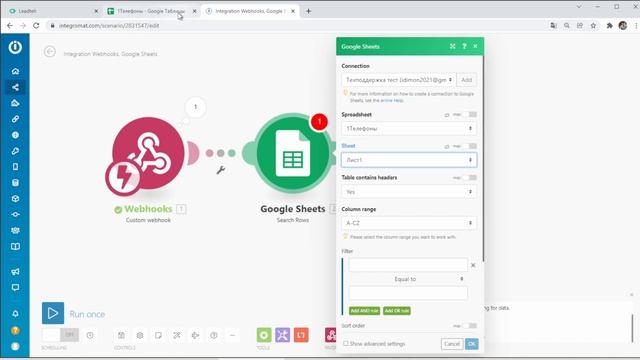Image resolution: width=640 pixels, height=360 pixels.
Task: Open the orange help question icon in sidebar
Action: pos(15,330)
